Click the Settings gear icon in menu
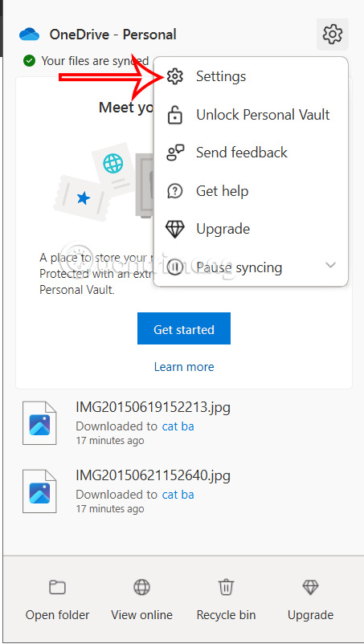The image size is (364, 644). [175, 76]
